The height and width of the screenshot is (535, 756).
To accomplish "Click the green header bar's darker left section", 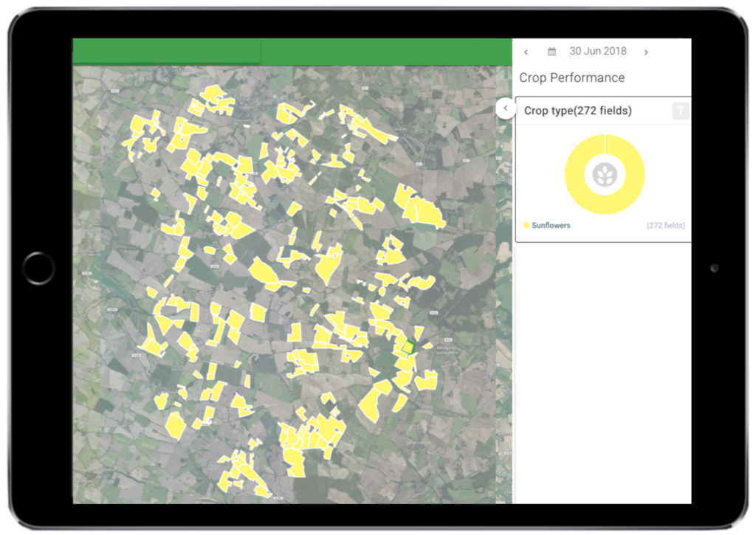I will coord(167,51).
